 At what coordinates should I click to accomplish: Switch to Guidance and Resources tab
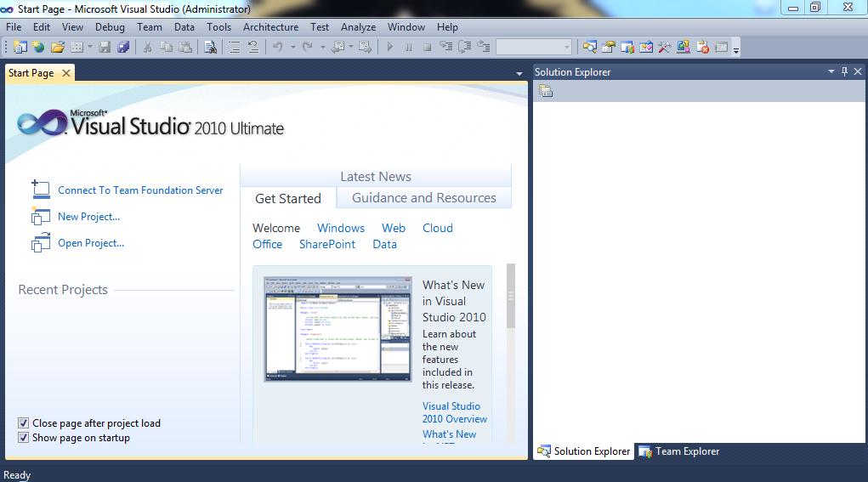(x=423, y=198)
